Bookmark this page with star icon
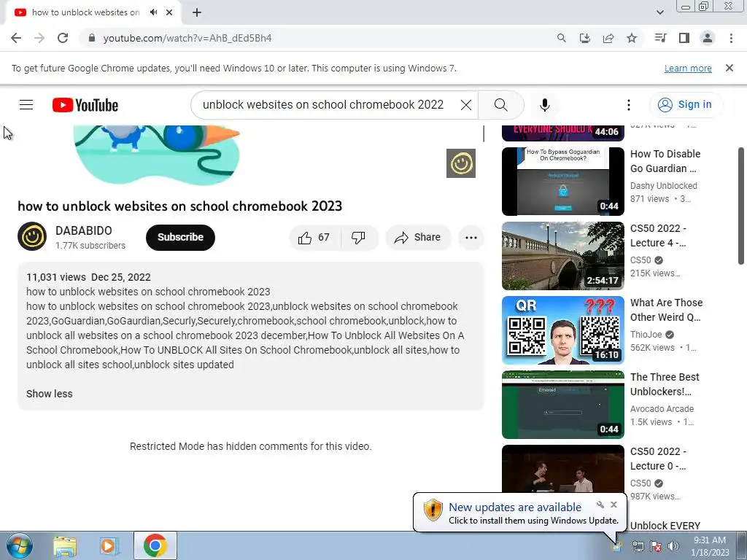Screen dimensions: 747x560 [x=632, y=38]
